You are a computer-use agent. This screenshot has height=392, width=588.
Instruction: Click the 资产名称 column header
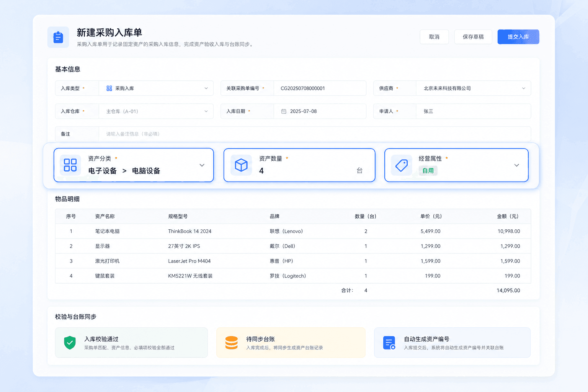(x=105, y=216)
